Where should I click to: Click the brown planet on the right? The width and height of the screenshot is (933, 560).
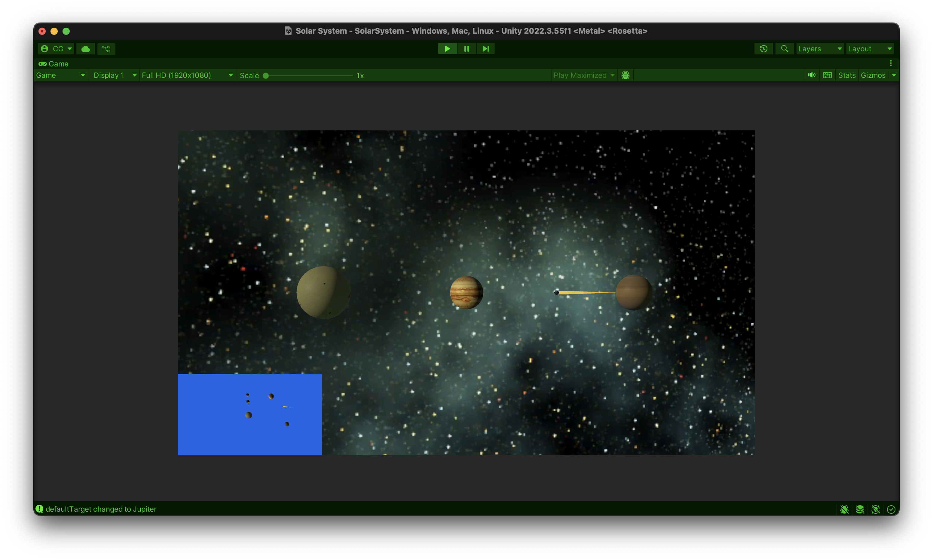coord(634,292)
